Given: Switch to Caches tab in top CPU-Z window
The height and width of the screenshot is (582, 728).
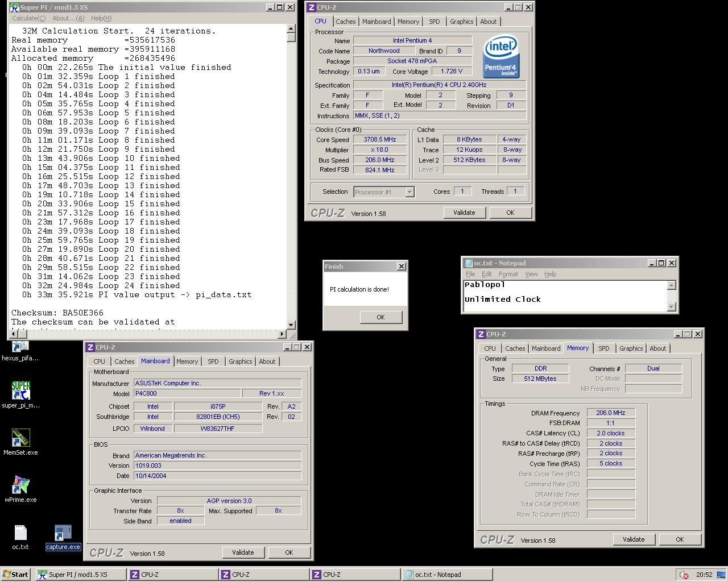Looking at the screenshot, I should click(x=345, y=22).
